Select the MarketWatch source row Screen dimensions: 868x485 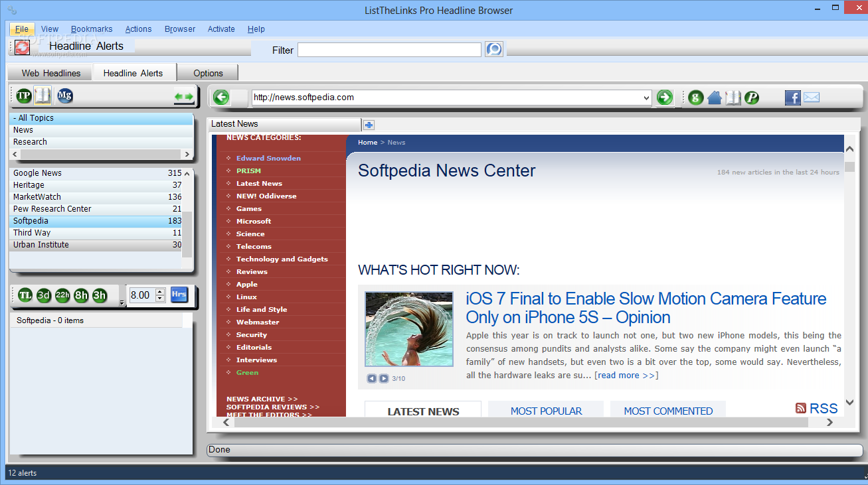(96, 197)
